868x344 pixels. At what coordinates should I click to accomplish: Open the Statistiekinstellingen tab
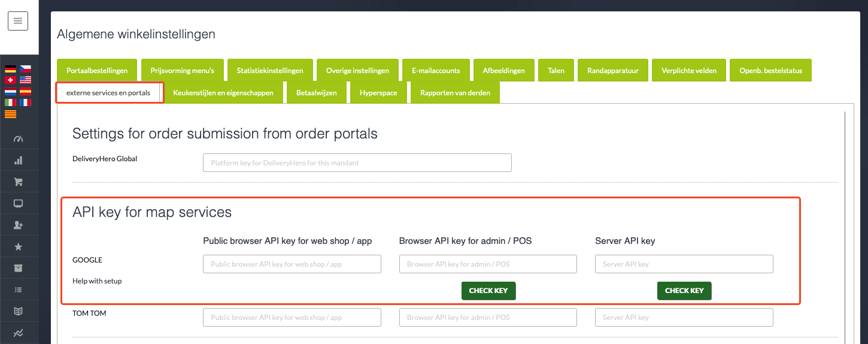tap(270, 70)
